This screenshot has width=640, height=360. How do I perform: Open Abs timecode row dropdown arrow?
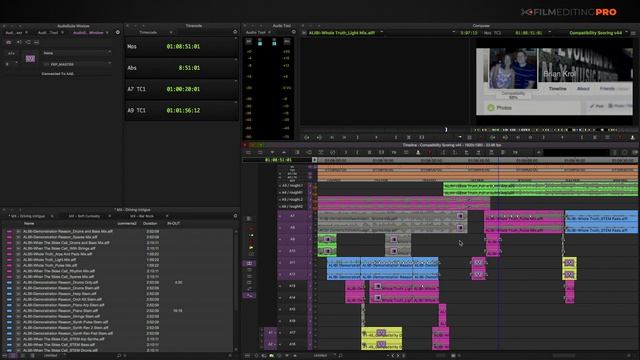point(236,60)
